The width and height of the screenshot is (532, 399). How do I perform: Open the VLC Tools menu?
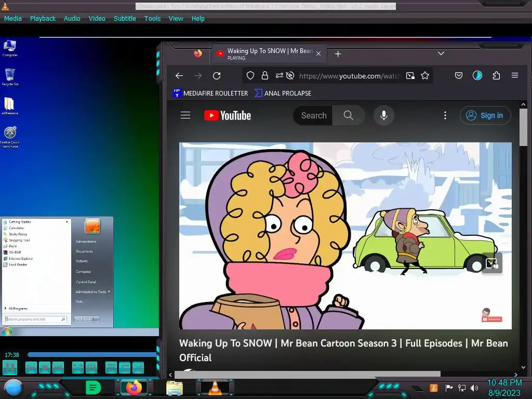152,19
